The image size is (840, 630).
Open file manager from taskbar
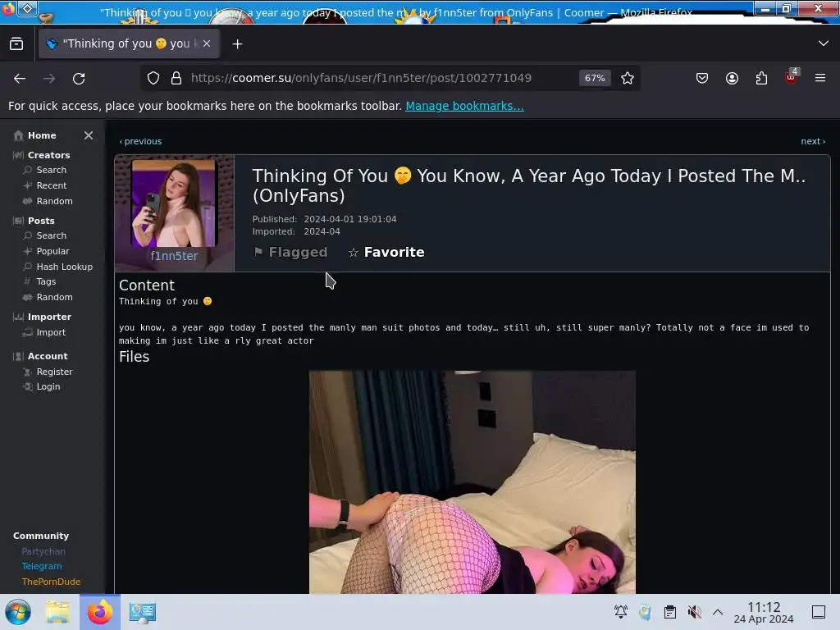(x=57, y=612)
